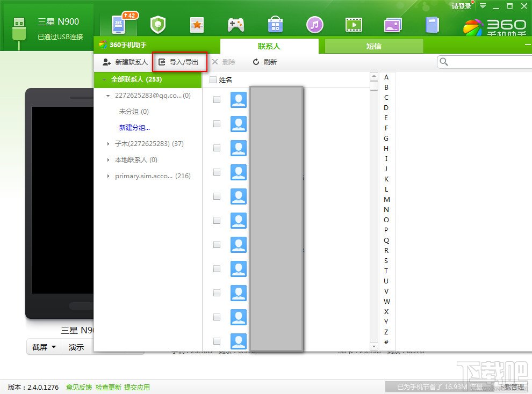Click the search magnifier icon
Viewport: 532px width, 394px height.
443,62
